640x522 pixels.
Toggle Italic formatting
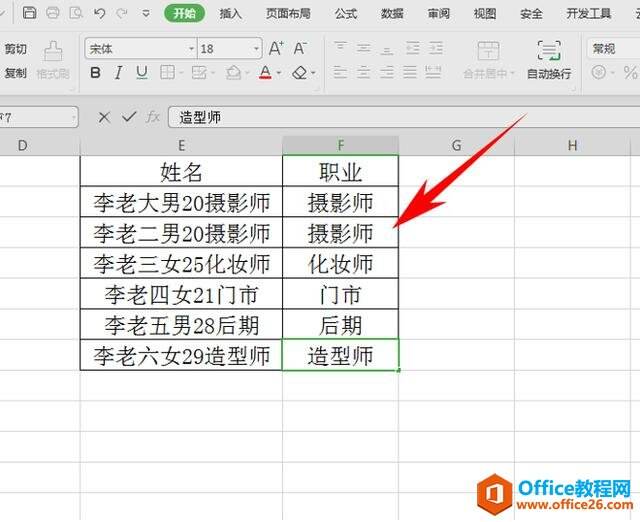[118, 73]
